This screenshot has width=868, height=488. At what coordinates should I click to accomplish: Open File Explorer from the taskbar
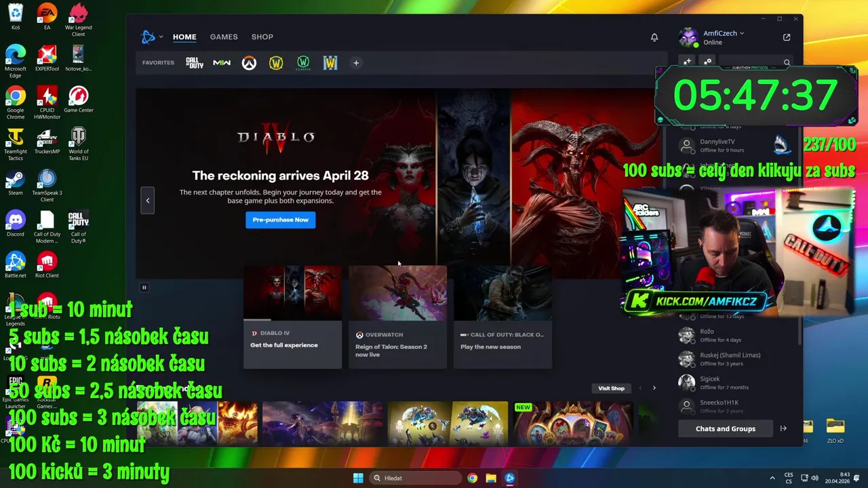[x=491, y=478]
